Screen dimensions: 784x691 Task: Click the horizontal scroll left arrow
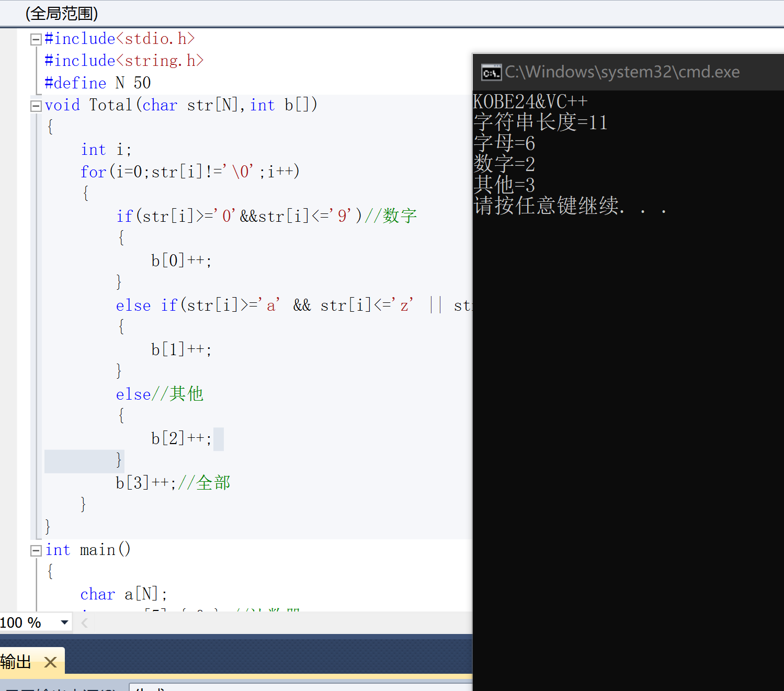(x=84, y=622)
